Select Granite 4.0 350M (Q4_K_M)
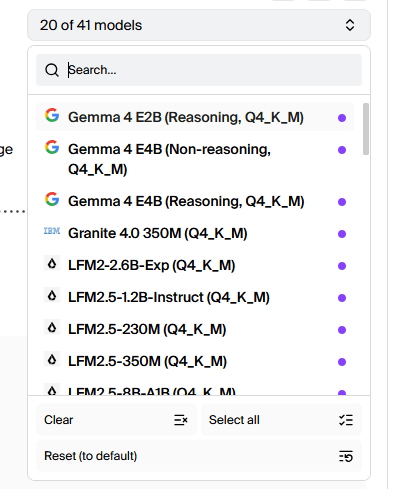This screenshot has height=489, width=393. point(195,233)
